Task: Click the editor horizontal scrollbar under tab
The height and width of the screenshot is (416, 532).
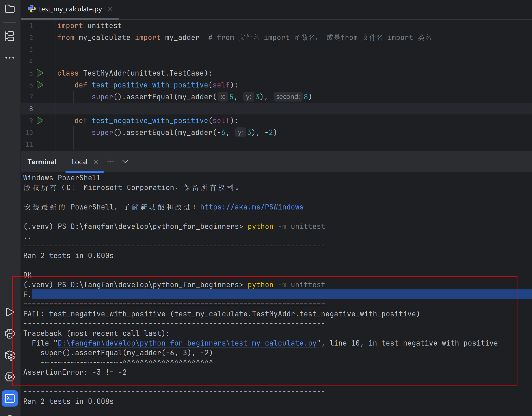Action: [x=70, y=19]
